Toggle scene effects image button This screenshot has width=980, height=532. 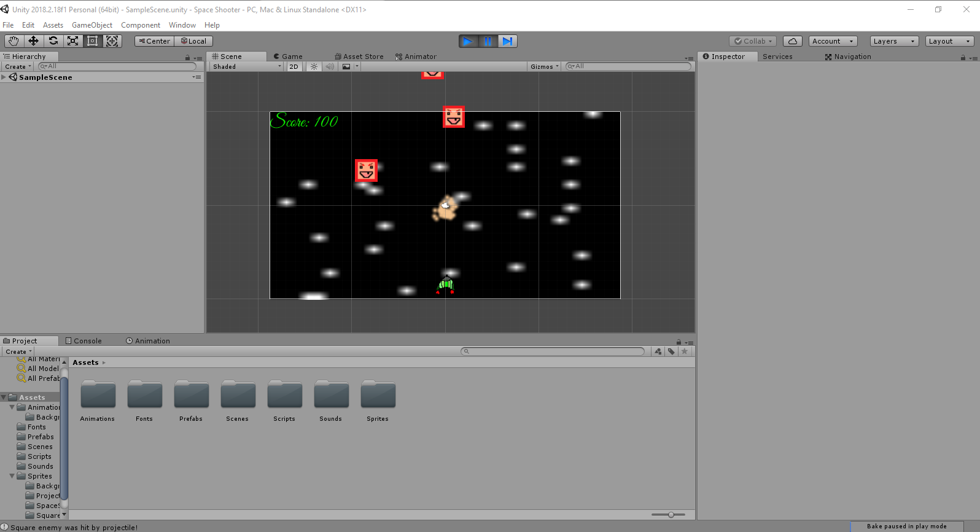(x=346, y=66)
